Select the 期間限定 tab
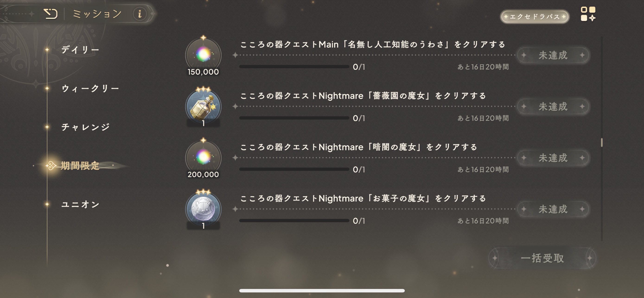Image resolution: width=644 pixels, height=298 pixels. pyautogui.click(x=80, y=165)
